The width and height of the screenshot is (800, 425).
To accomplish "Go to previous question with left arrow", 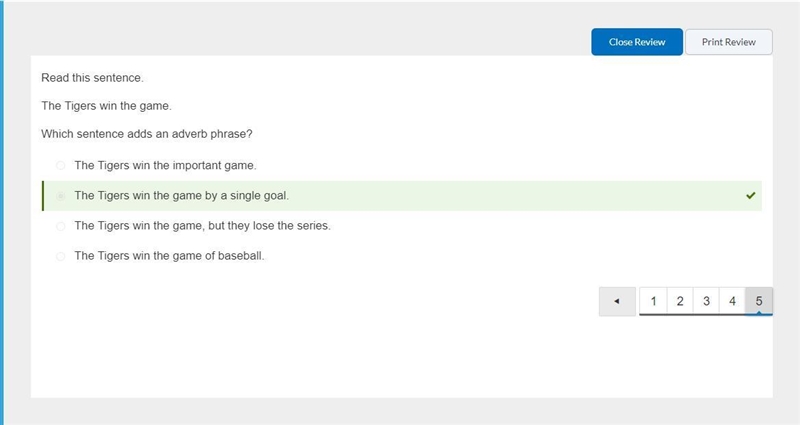I will pos(617,302).
